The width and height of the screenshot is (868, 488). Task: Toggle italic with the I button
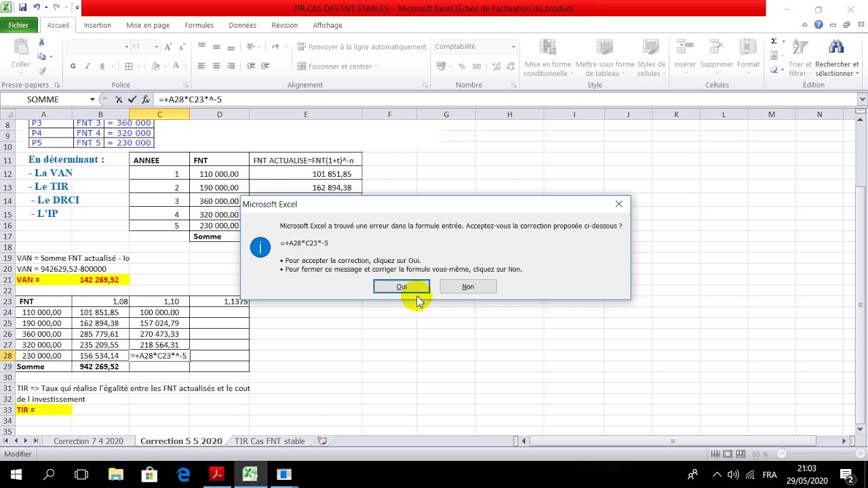[87, 66]
